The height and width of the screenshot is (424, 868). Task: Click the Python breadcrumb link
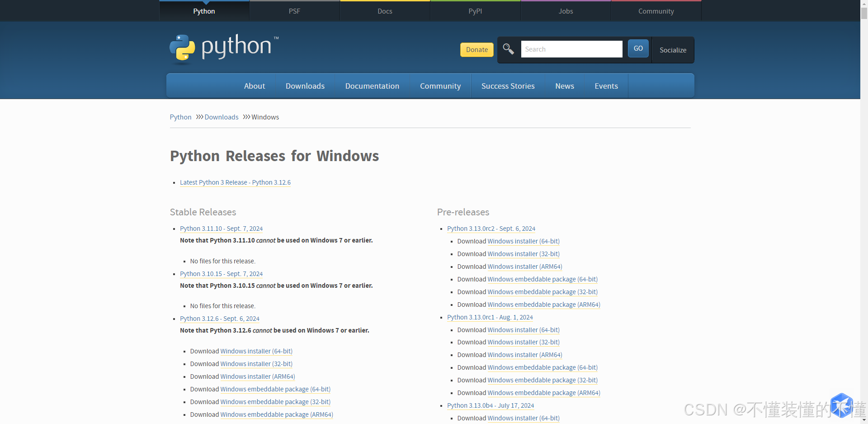(180, 117)
